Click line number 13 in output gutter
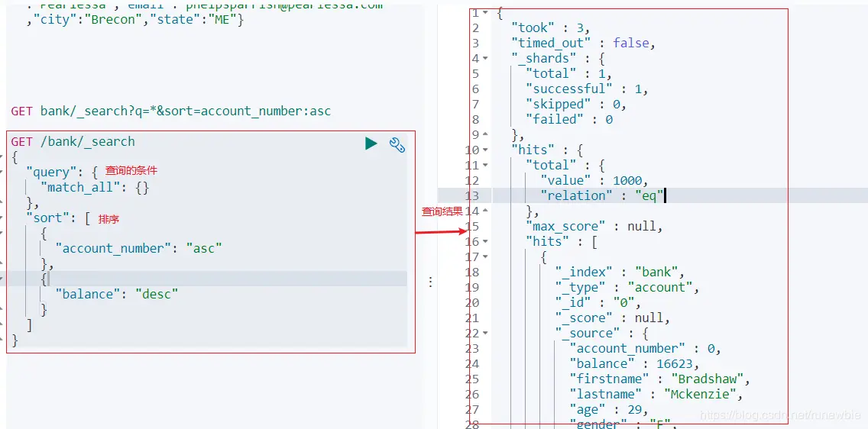 (471, 195)
